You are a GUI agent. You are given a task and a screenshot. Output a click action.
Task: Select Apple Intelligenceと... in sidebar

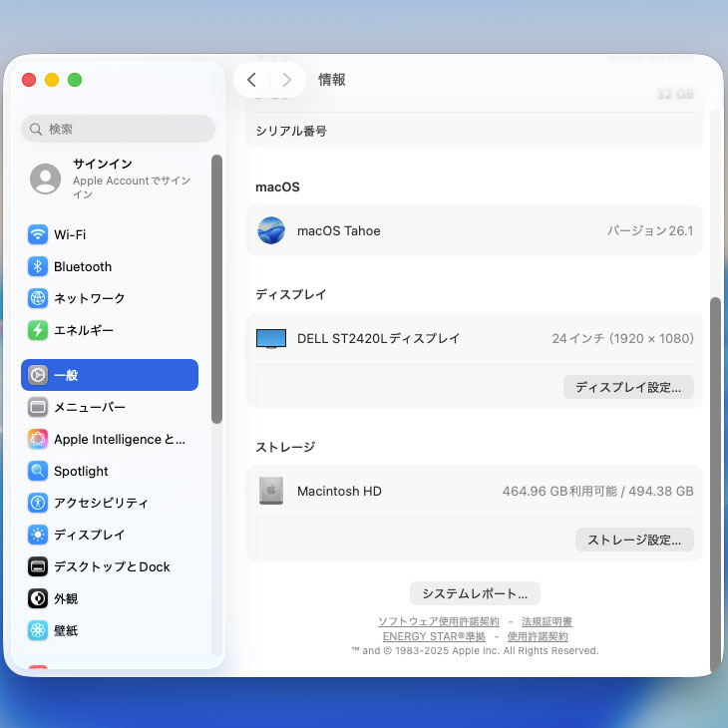[x=110, y=439]
